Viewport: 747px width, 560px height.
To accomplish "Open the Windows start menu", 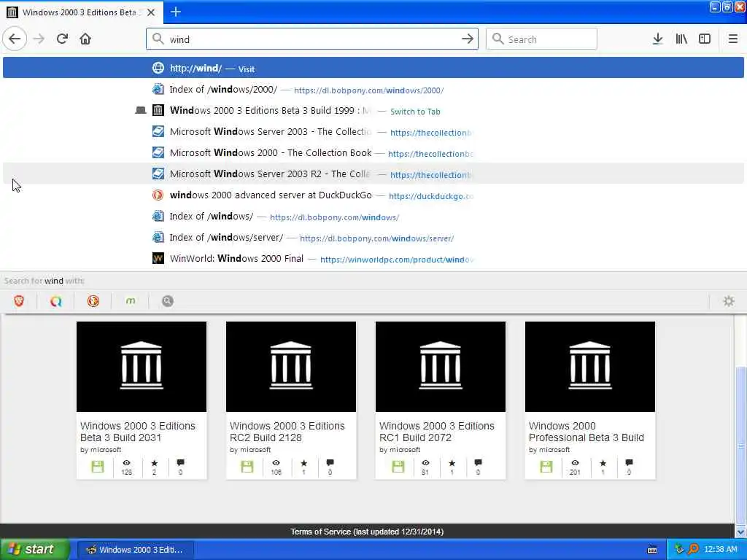I will coord(35,550).
